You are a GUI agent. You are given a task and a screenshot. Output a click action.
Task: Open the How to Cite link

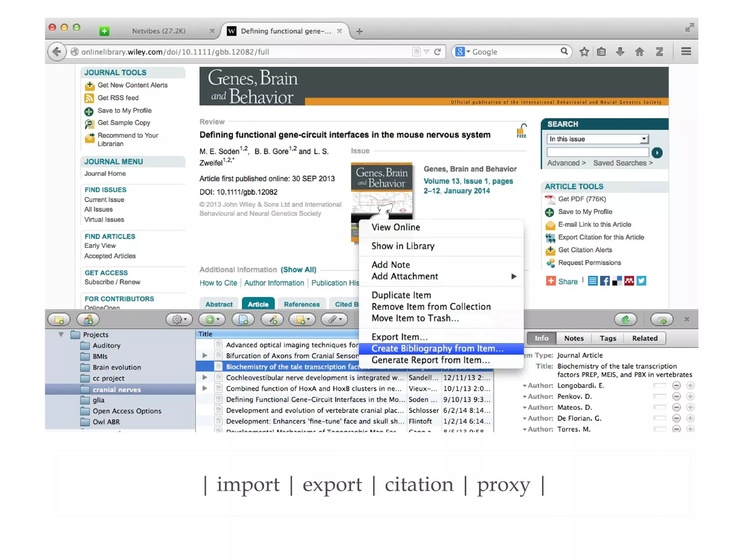tap(218, 283)
